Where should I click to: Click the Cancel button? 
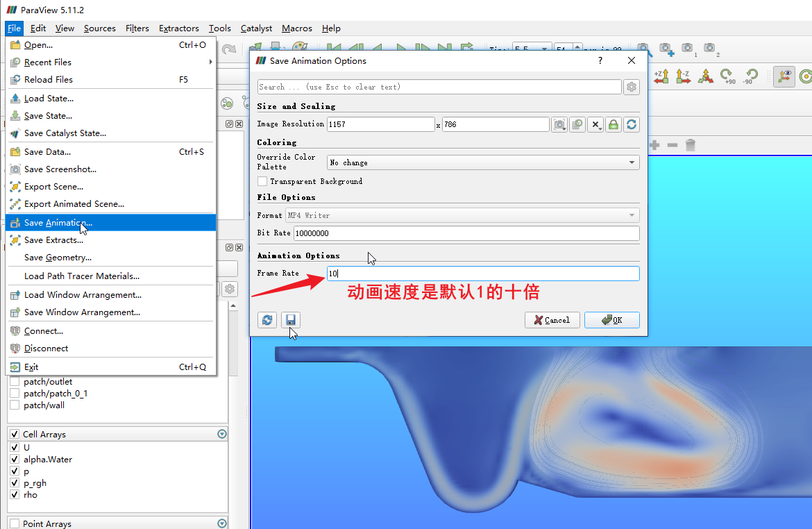[x=552, y=320]
